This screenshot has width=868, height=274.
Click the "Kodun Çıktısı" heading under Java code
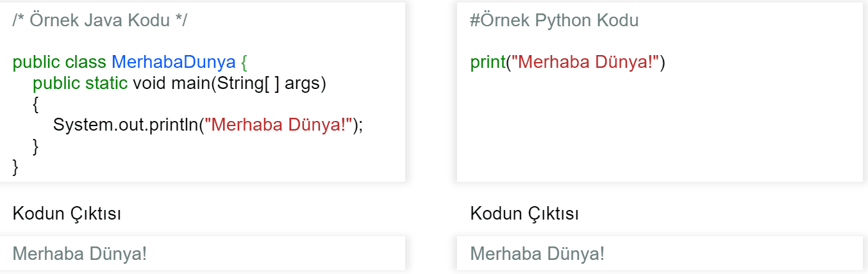(x=67, y=213)
